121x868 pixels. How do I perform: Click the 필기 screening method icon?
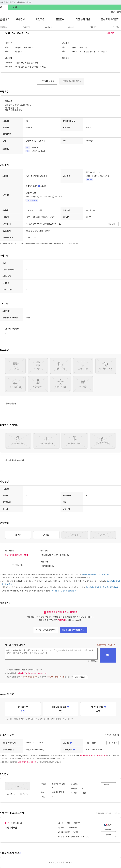pos(75,535)
